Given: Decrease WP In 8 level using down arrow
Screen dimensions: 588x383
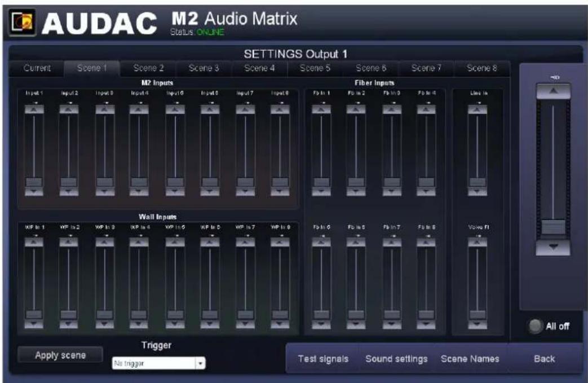Looking at the screenshot, I should coord(280,324).
